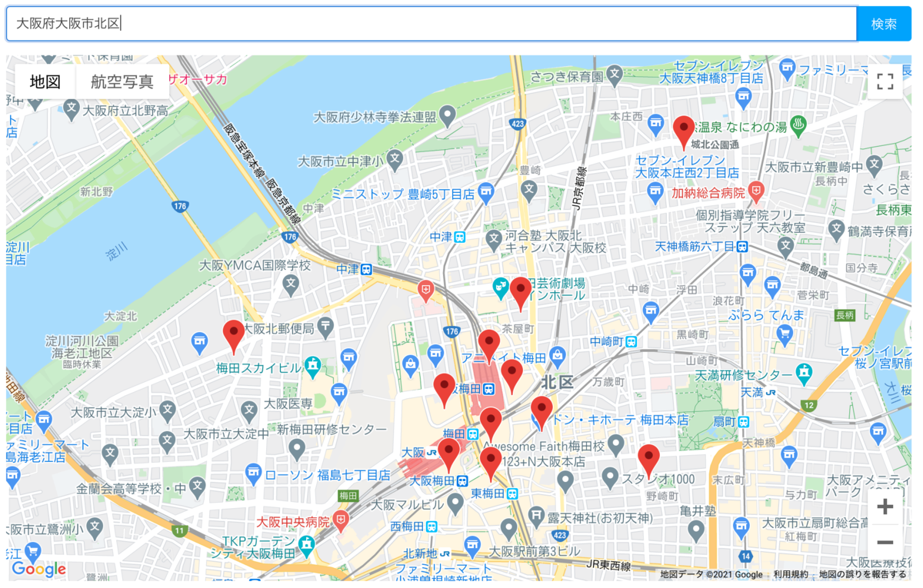Click the 天神橋筋六丁目 station icon
The image size is (923, 588).
[742, 247]
